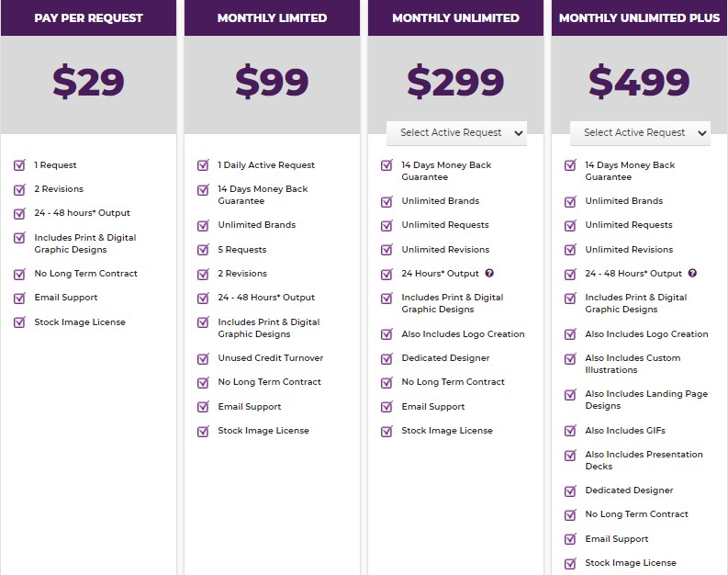
Task: Click checkbox beside 2 Revisions in Pay Per Request
Action: pyautogui.click(x=19, y=189)
